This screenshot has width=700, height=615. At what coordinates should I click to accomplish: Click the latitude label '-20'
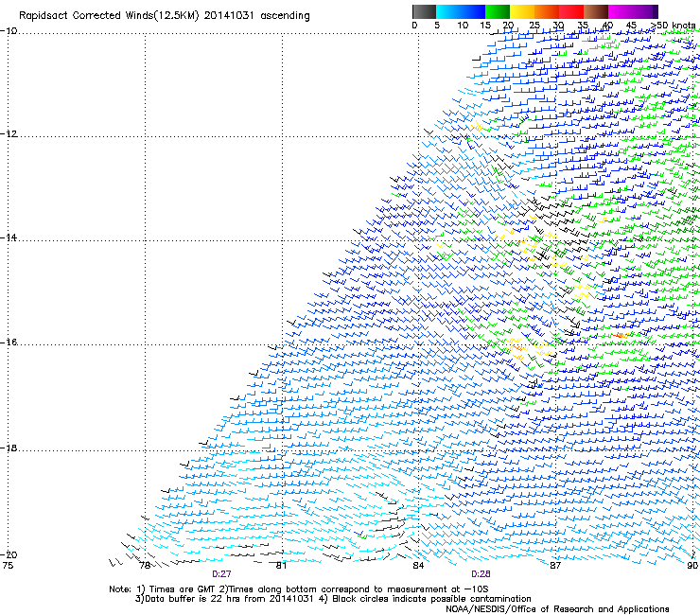point(9,554)
